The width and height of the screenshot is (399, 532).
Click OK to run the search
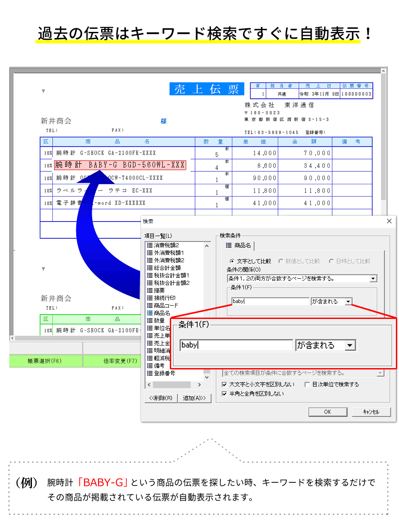coord(327,412)
